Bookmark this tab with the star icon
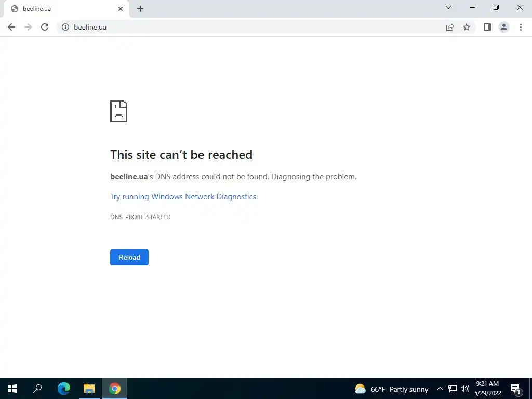532x399 pixels. point(467,27)
